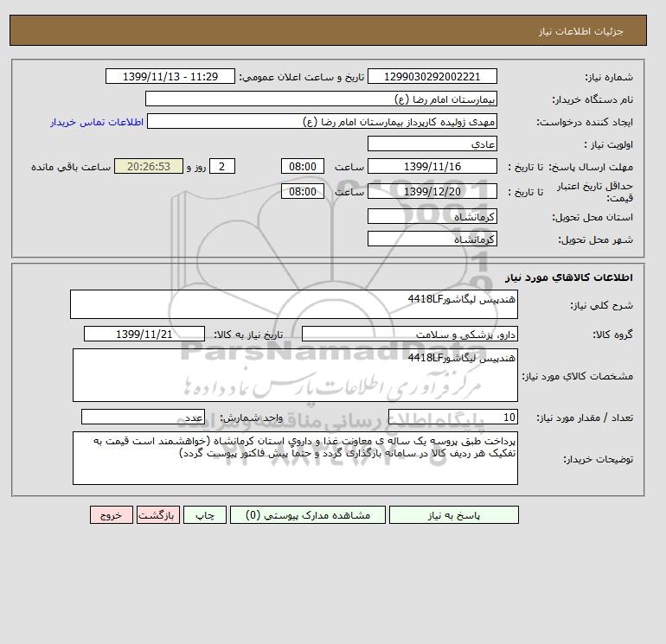The width and height of the screenshot is (666, 644).
Task: Click the 'چاپ' print button
Action: [205, 514]
